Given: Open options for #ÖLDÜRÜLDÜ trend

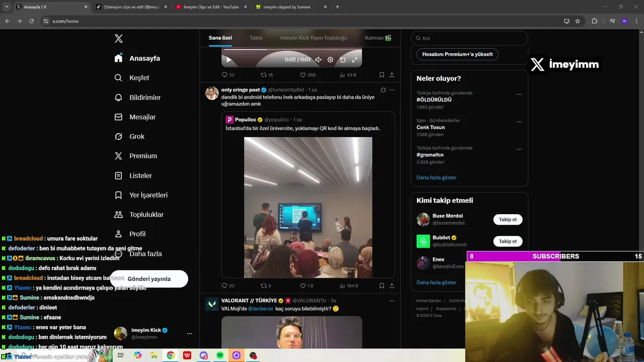Looking at the screenshot, I should tap(519, 94).
